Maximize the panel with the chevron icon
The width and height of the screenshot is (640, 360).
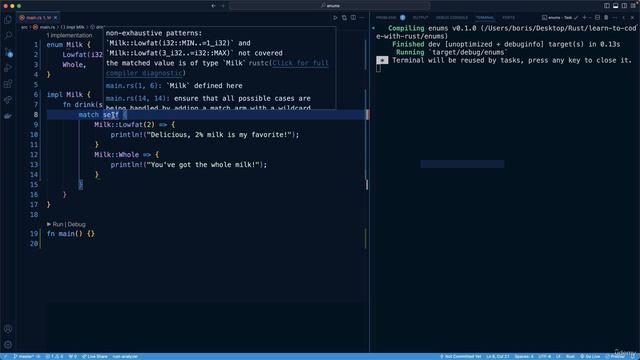click(624, 18)
